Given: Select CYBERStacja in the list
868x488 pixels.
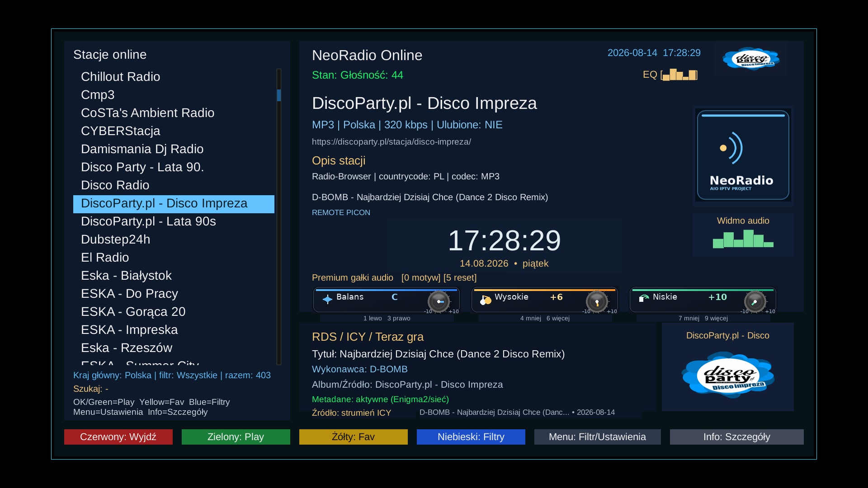Looking at the screenshot, I should pyautogui.click(x=174, y=131).
